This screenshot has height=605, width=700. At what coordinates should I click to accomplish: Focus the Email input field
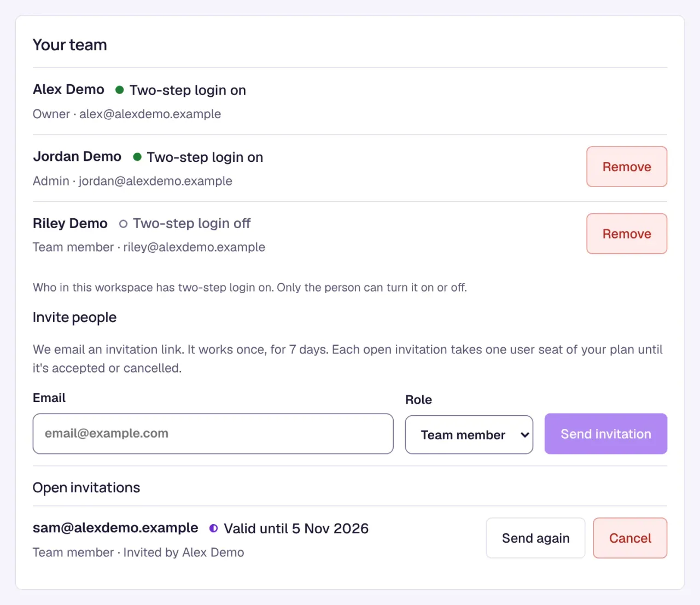[x=213, y=434]
